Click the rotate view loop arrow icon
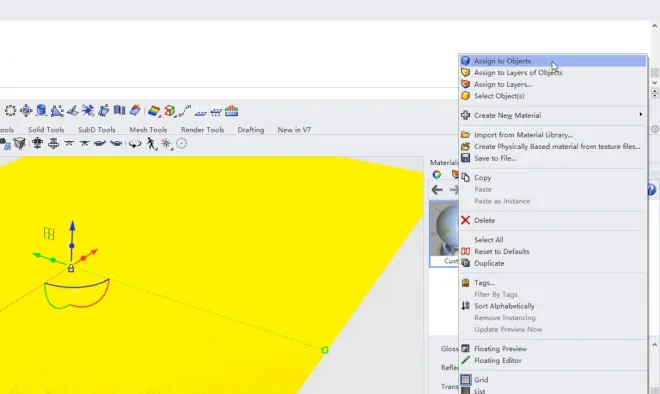The width and height of the screenshot is (660, 394). tap(135, 144)
